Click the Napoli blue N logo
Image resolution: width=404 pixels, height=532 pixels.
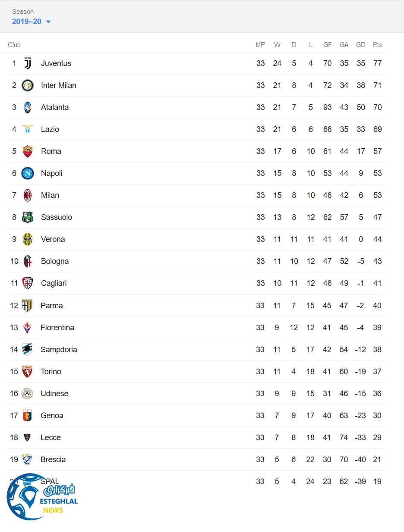coord(28,173)
